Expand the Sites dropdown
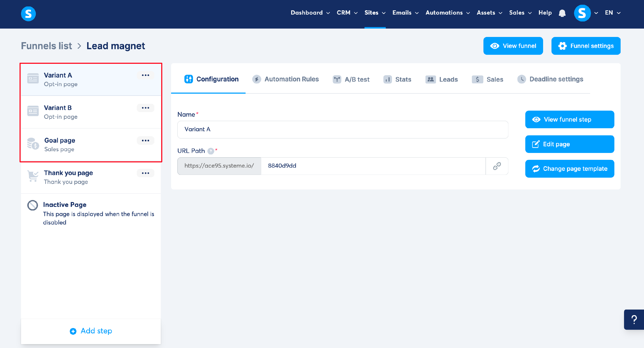The width and height of the screenshot is (644, 348). pos(375,13)
